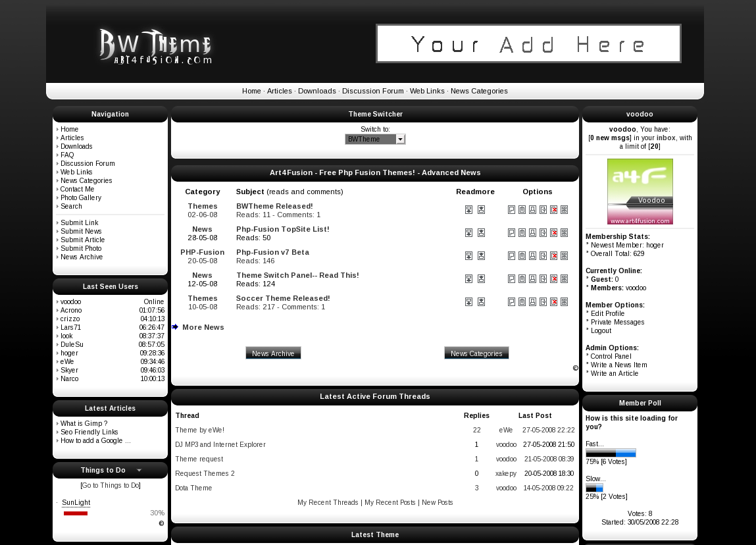Click down-arrow Readmore icon for BWTheme Released
This screenshot has height=545, width=756.
coord(481,210)
